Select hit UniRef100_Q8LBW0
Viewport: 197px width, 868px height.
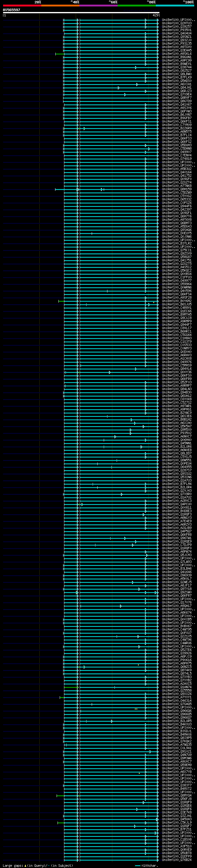click(x=177, y=74)
